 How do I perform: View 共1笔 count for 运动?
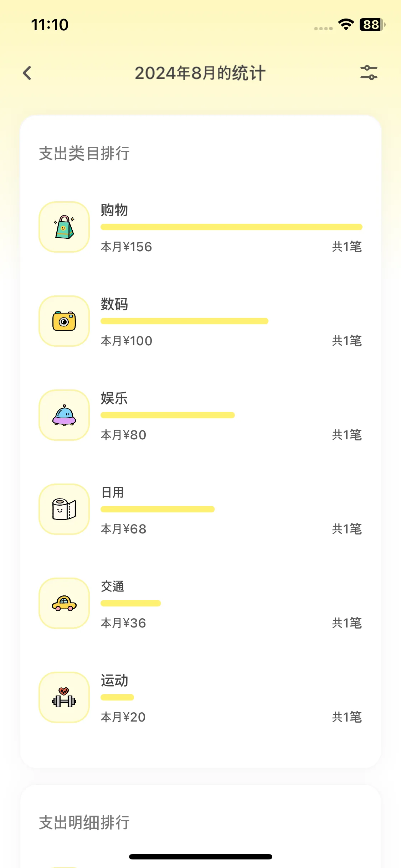click(x=347, y=717)
